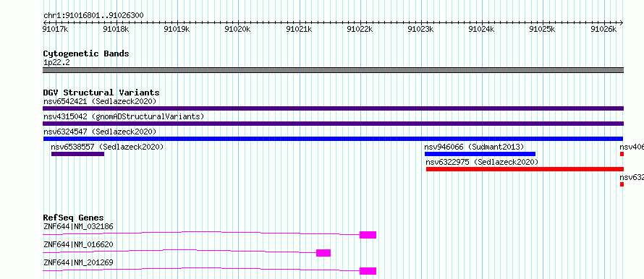Click the magenta exon of NM_201269
Screen dimensions: 644x279
click(368, 271)
